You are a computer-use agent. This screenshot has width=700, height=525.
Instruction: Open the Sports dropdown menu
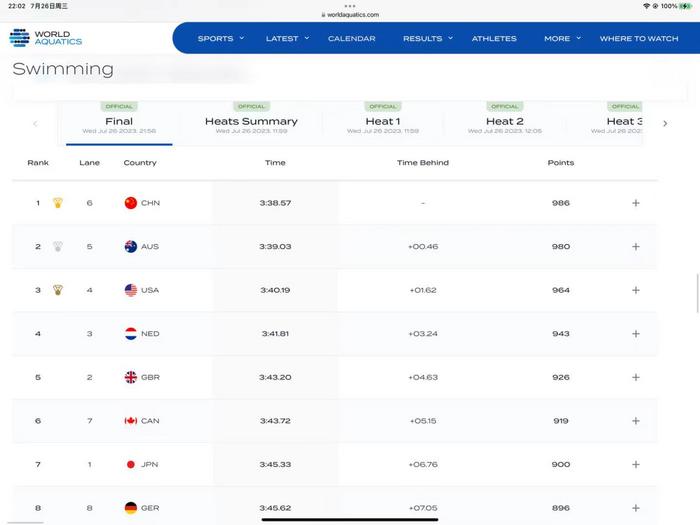coord(221,38)
